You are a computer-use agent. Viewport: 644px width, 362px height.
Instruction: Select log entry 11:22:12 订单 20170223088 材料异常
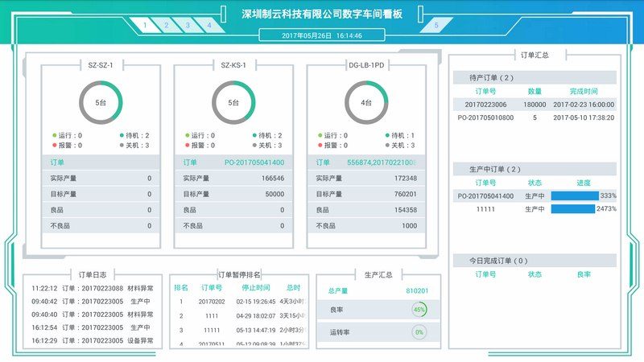[93, 288]
